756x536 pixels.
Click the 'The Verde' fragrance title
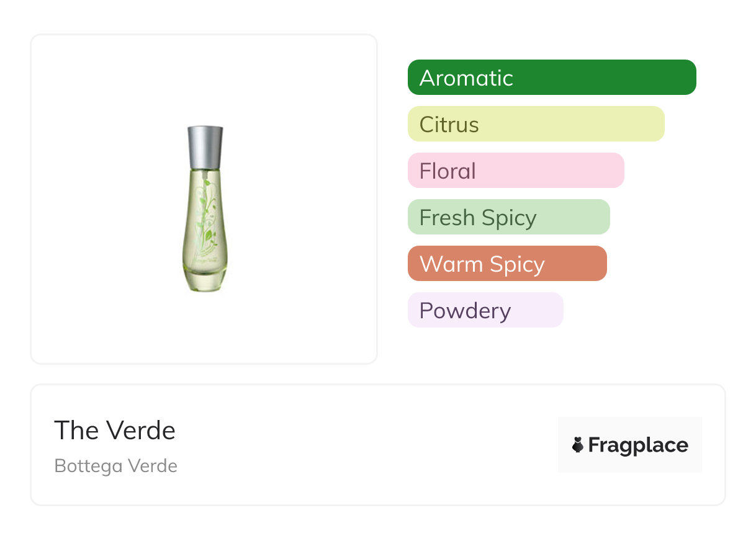click(115, 431)
